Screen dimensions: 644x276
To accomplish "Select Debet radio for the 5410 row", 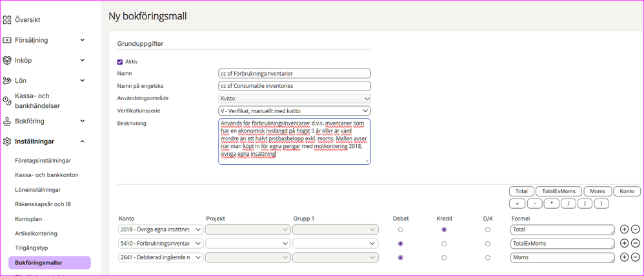I will (401, 244).
